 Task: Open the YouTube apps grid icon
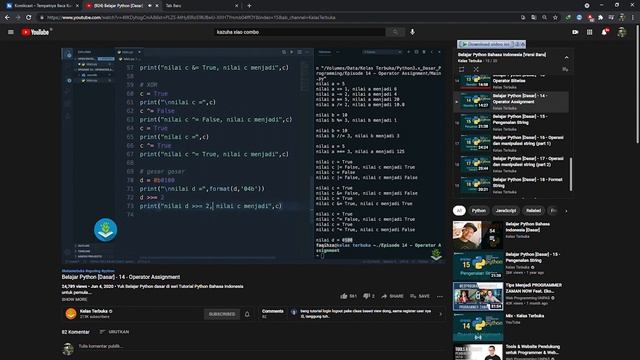589,32
